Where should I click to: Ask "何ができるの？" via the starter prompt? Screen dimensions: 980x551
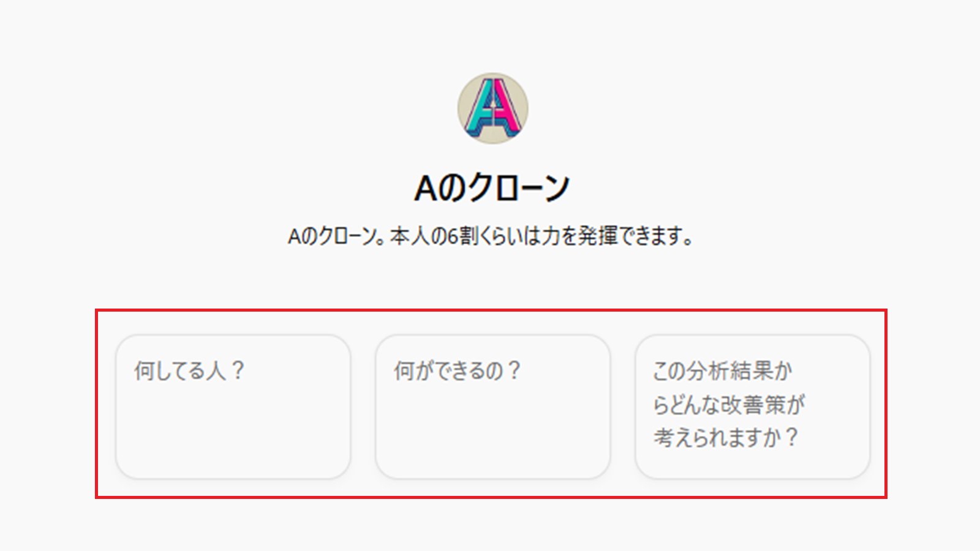492,407
